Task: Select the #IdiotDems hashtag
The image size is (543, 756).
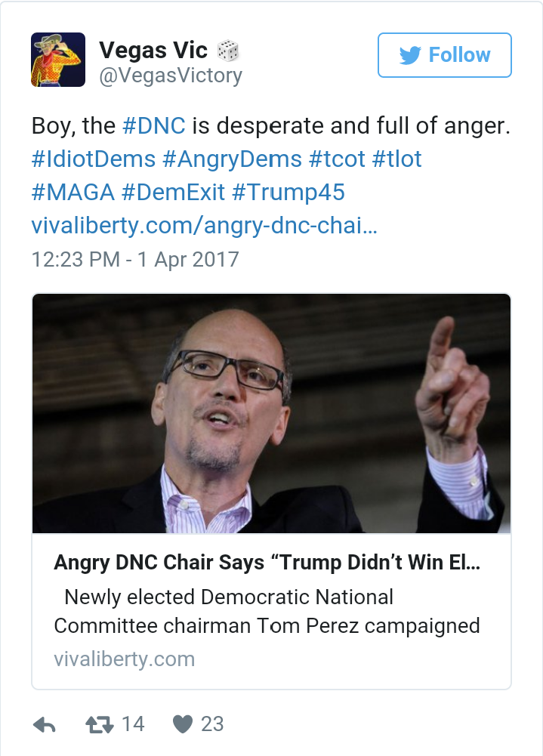Action: [94, 159]
